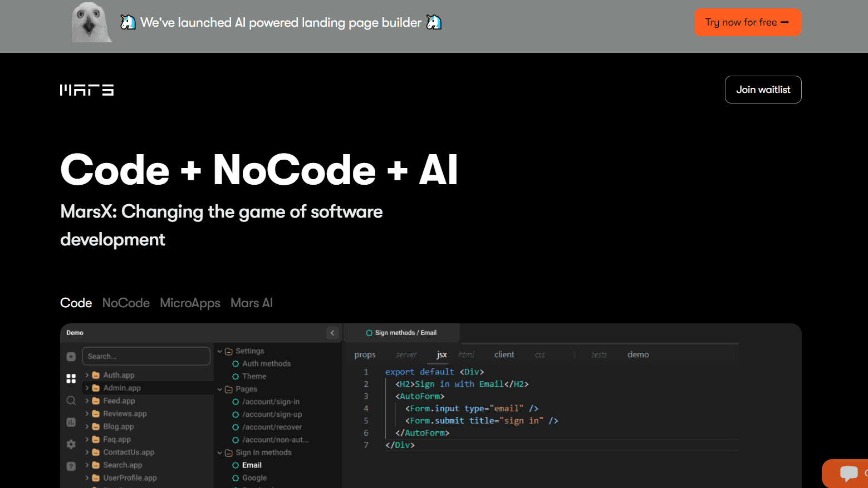Select the Google sign-in method
The height and width of the screenshot is (488, 868).
[x=254, y=477]
